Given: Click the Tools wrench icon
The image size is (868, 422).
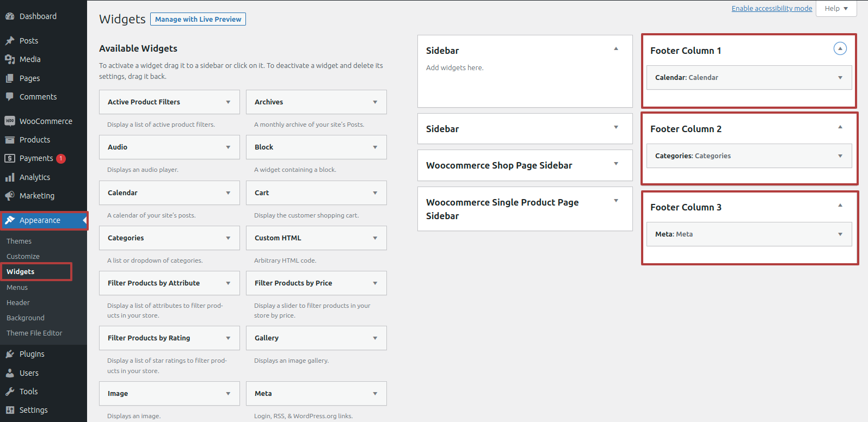Looking at the screenshot, I should click(10, 392).
